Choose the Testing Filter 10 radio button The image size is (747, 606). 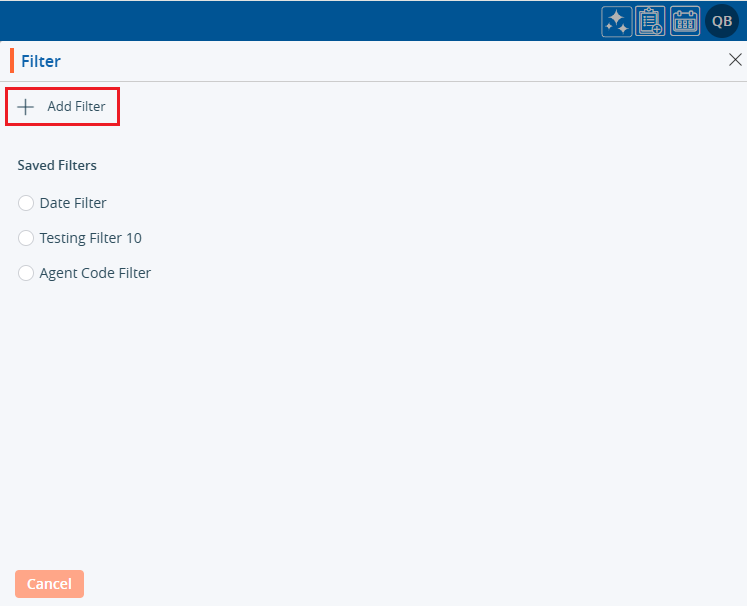click(26, 238)
